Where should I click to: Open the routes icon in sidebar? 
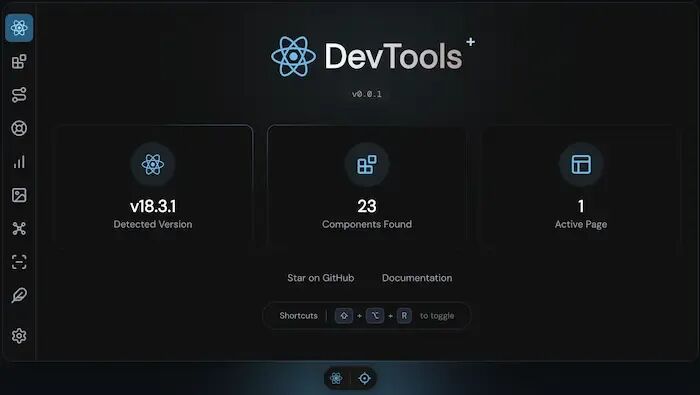coord(19,95)
